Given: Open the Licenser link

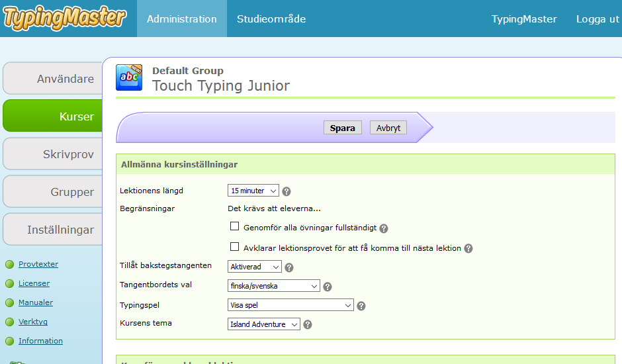Looking at the screenshot, I should (x=34, y=283).
